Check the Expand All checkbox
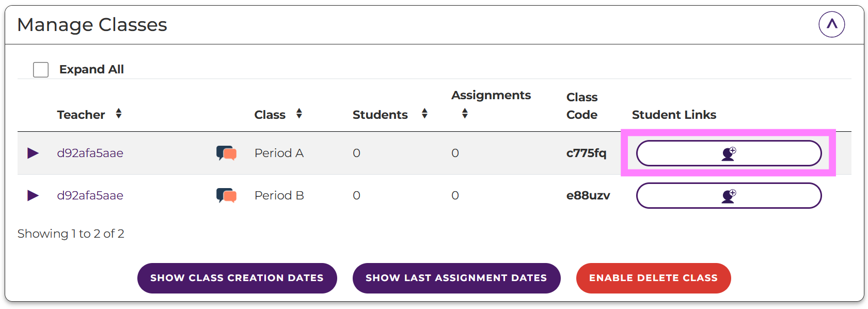The image size is (868, 309). click(x=41, y=70)
